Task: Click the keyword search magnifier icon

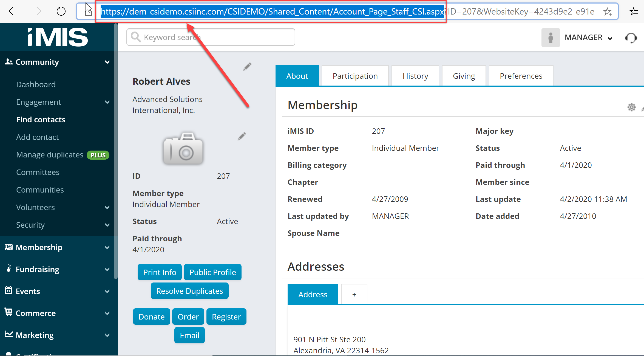Action: coord(135,37)
